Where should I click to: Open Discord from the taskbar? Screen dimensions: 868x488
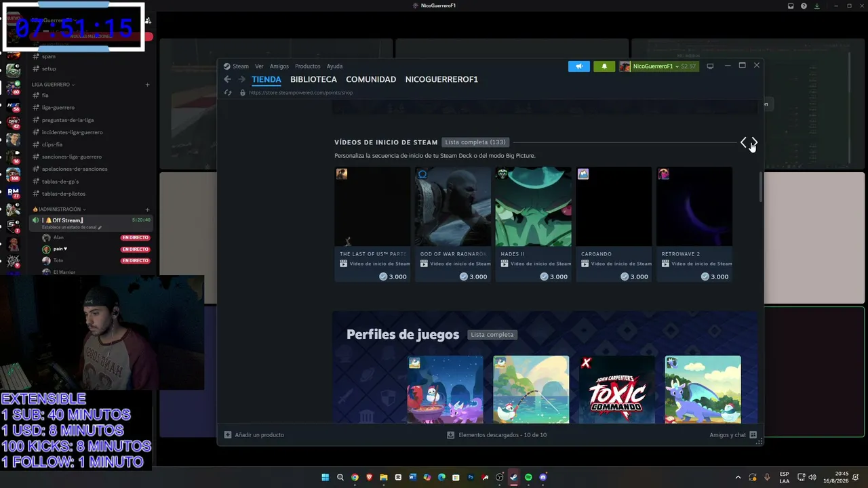coord(543,477)
